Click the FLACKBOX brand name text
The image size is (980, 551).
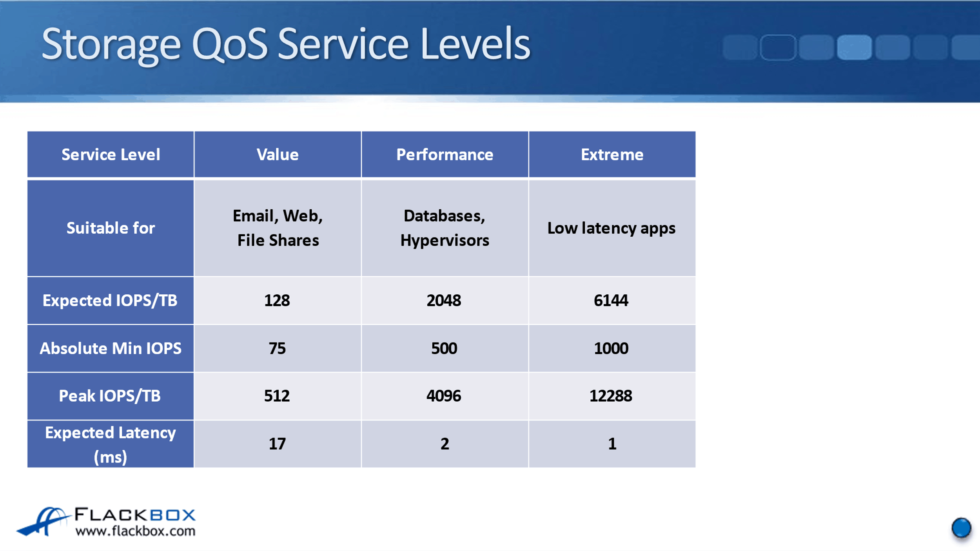135,515
